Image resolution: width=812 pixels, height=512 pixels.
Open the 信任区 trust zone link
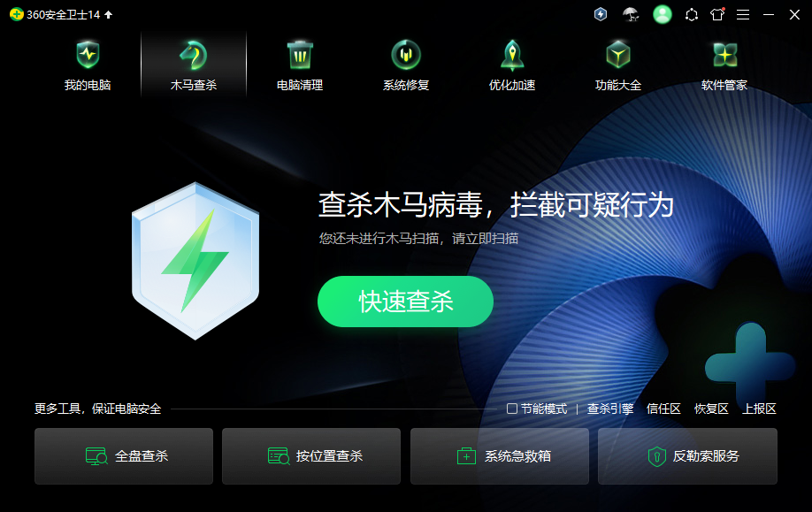point(663,409)
